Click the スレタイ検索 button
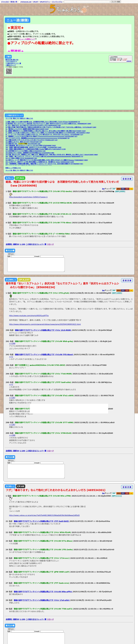This screenshot has height=644, width=138. (x=116, y=2)
